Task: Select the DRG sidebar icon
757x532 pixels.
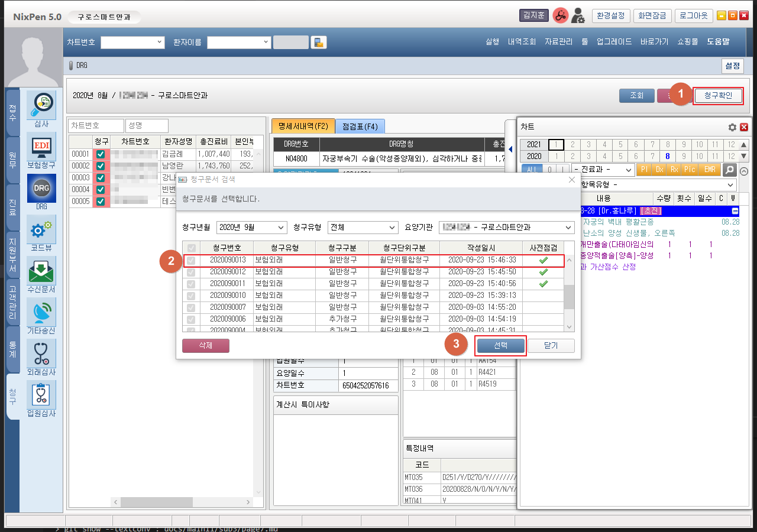Action: (x=41, y=188)
